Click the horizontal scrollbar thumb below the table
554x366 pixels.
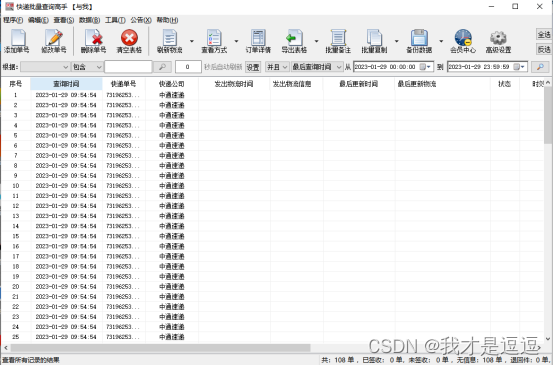tap(160, 348)
